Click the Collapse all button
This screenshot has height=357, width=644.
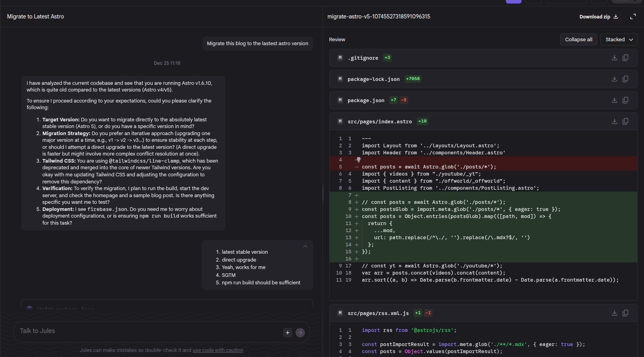pyautogui.click(x=578, y=40)
